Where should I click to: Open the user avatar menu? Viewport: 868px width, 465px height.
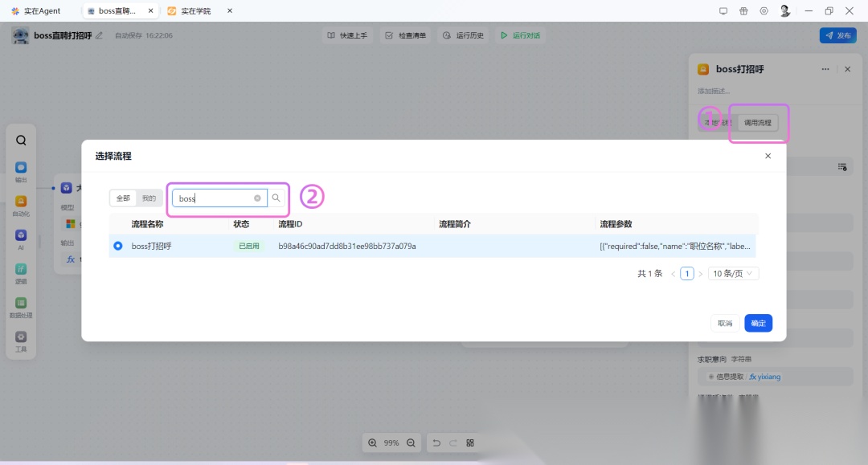pos(784,11)
